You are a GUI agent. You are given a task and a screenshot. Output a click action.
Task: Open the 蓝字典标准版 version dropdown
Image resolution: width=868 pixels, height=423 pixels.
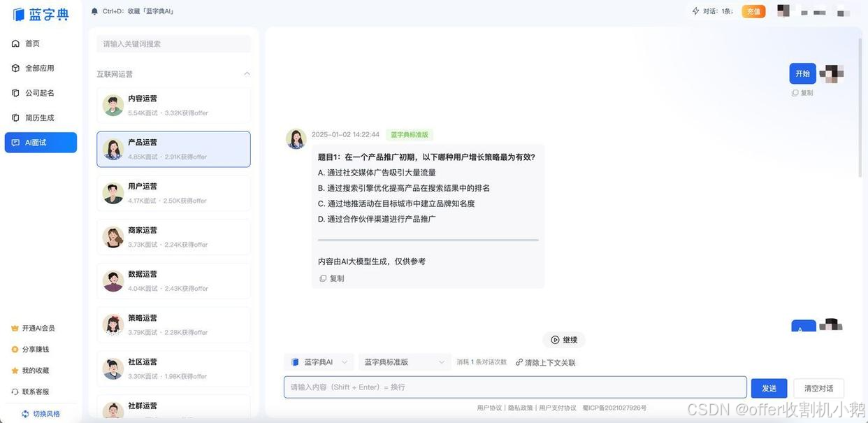pos(405,362)
